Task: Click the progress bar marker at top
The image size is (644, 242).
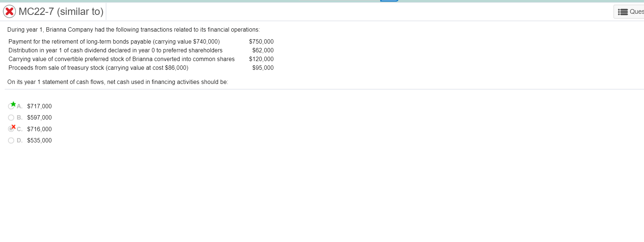Action: pyautogui.click(x=389, y=1)
